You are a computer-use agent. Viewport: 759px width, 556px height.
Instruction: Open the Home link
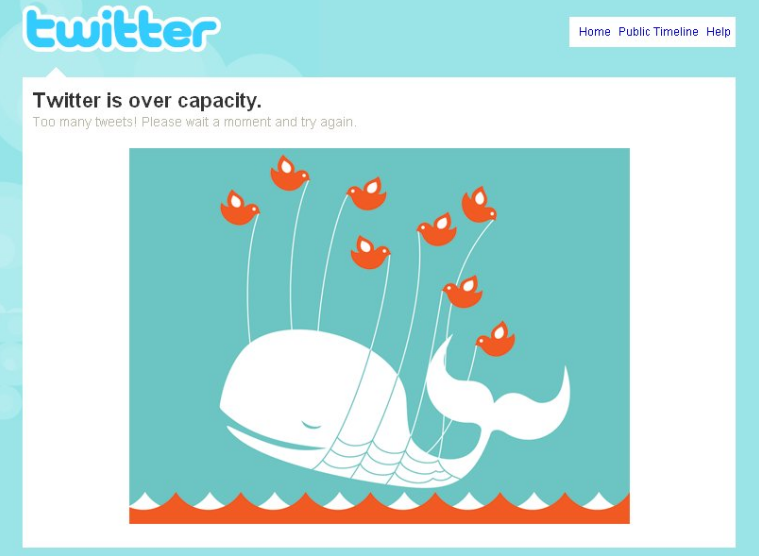tap(594, 32)
